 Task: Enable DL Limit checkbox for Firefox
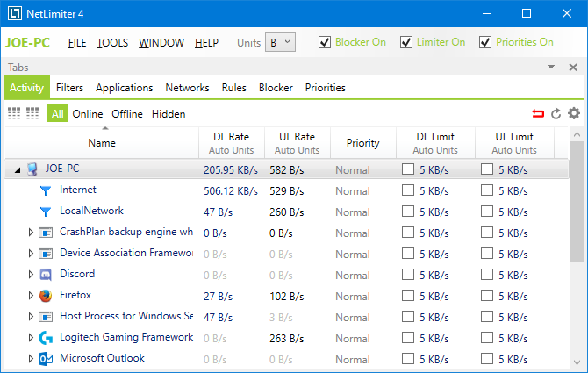pos(408,296)
